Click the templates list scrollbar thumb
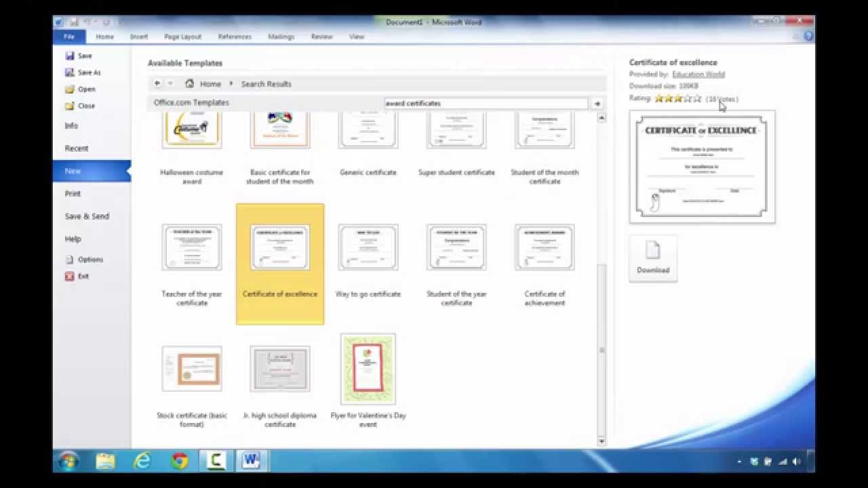This screenshot has width=868, height=488. tap(601, 350)
